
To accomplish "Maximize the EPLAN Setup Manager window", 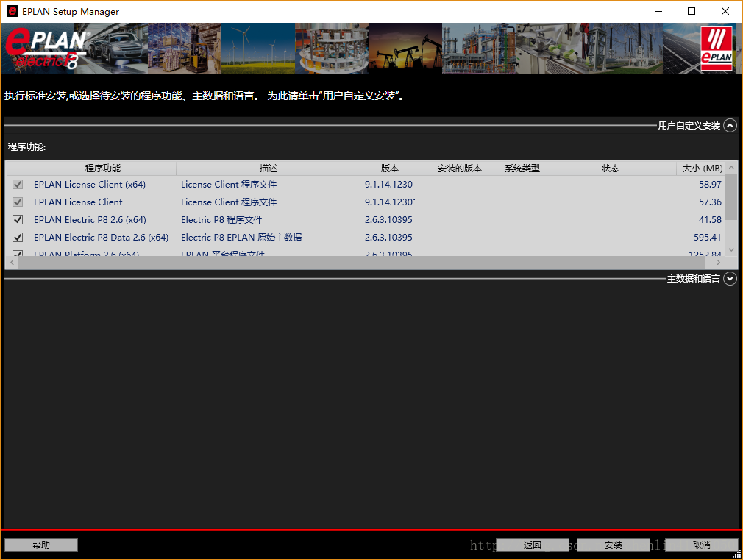I will pos(692,11).
